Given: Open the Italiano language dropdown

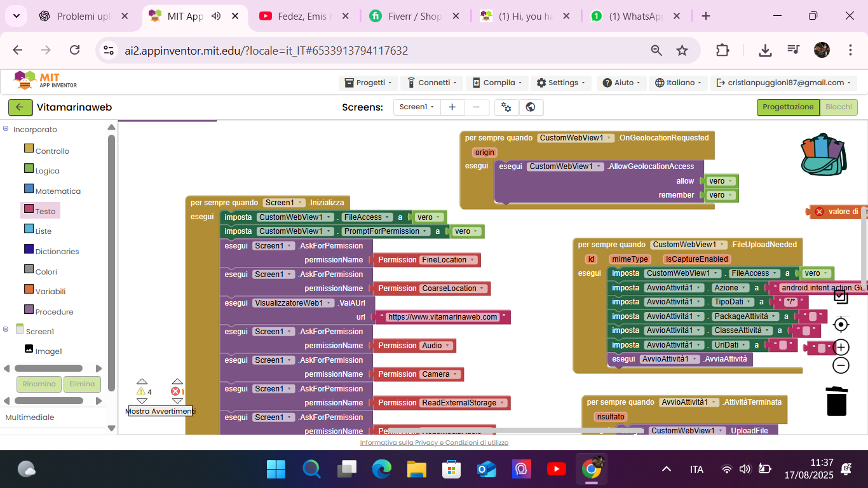Looking at the screenshot, I should [x=679, y=83].
